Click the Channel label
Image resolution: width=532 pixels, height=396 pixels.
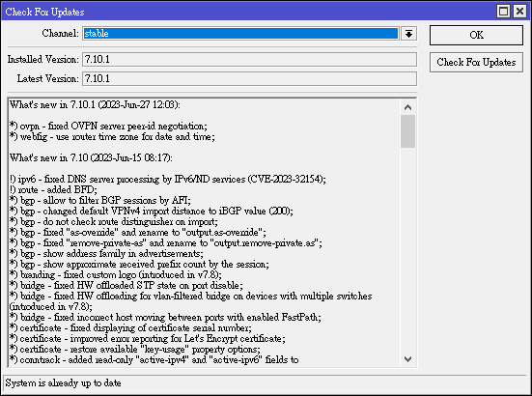click(x=60, y=33)
